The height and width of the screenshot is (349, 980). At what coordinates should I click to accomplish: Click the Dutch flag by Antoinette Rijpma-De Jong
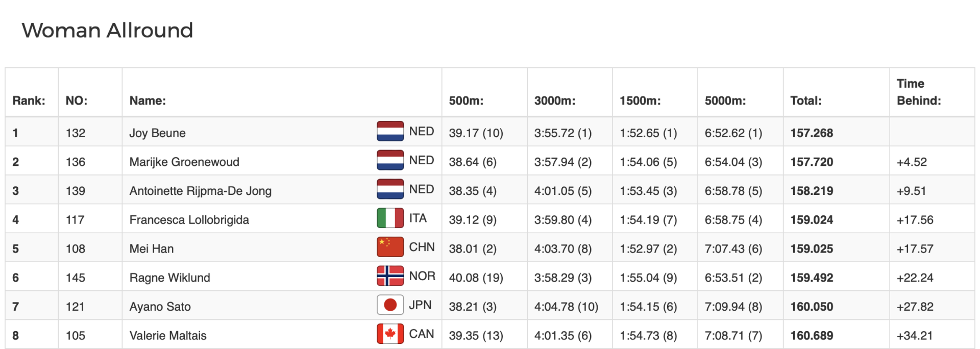pos(390,189)
